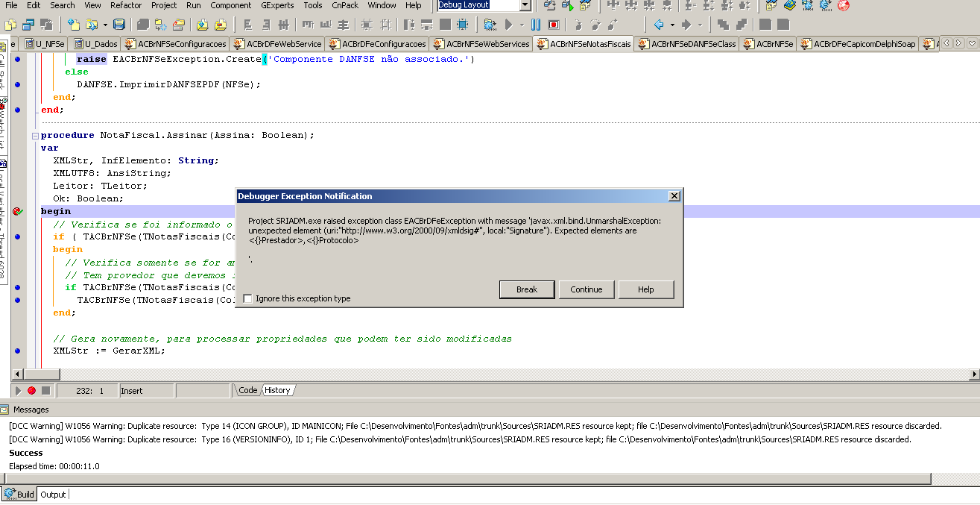Select the History tab below editor
This screenshot has width=980, height=505.
277,390
